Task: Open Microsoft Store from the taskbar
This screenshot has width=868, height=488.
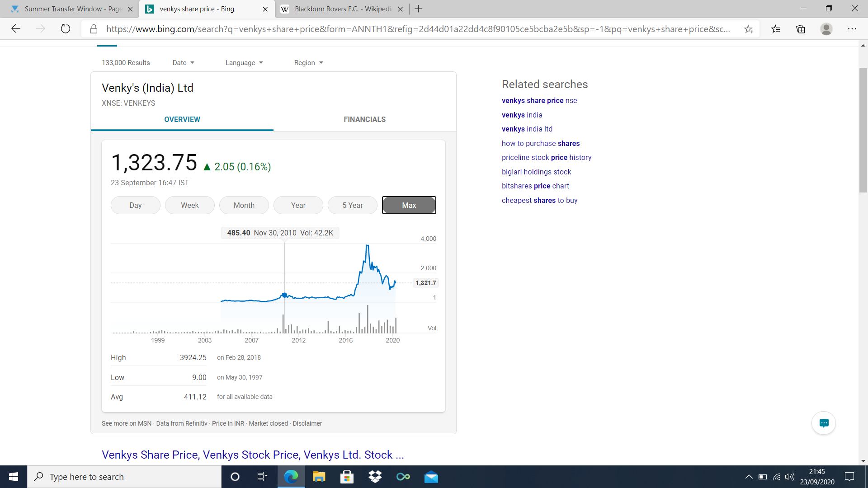Action: [347, 477]
